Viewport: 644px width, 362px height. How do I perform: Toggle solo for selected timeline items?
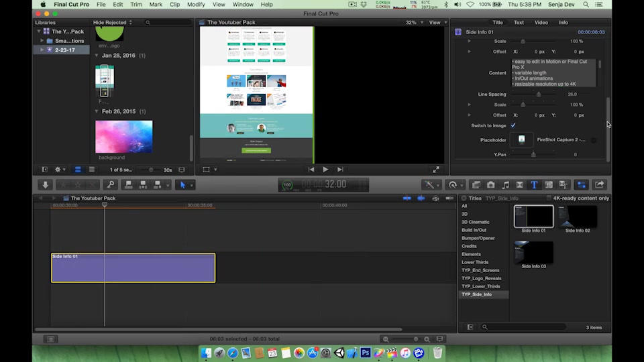[435, 198]
